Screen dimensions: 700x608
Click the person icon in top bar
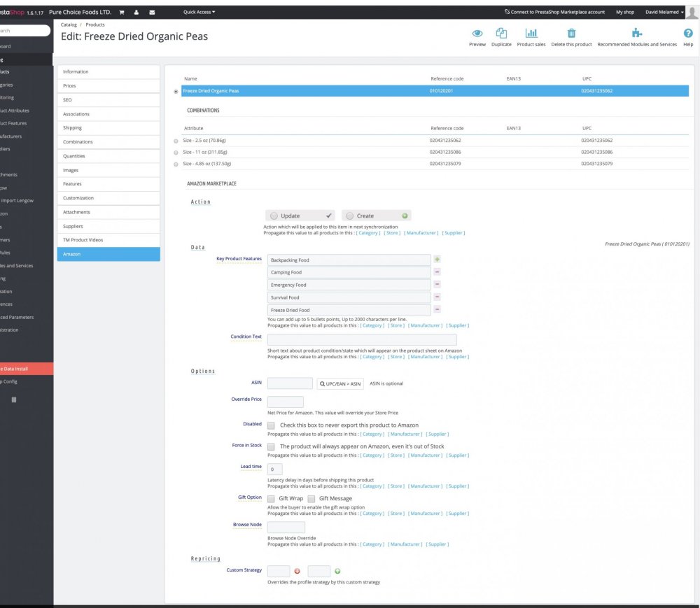pyautogui.click(x=136, y=13)
